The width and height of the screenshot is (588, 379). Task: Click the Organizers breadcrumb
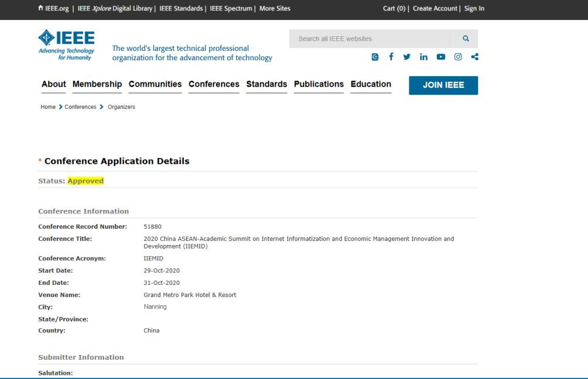(122, 107)
